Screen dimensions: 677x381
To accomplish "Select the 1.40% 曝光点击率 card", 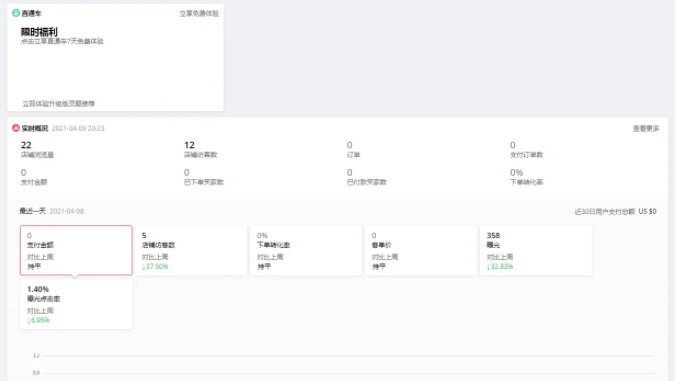I will 76,304.
